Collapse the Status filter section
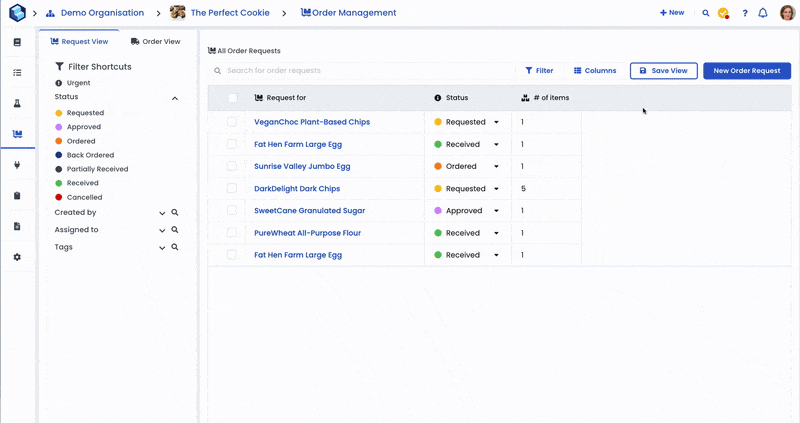This screenshot has height=423, width=800. (x=175, y=98)
